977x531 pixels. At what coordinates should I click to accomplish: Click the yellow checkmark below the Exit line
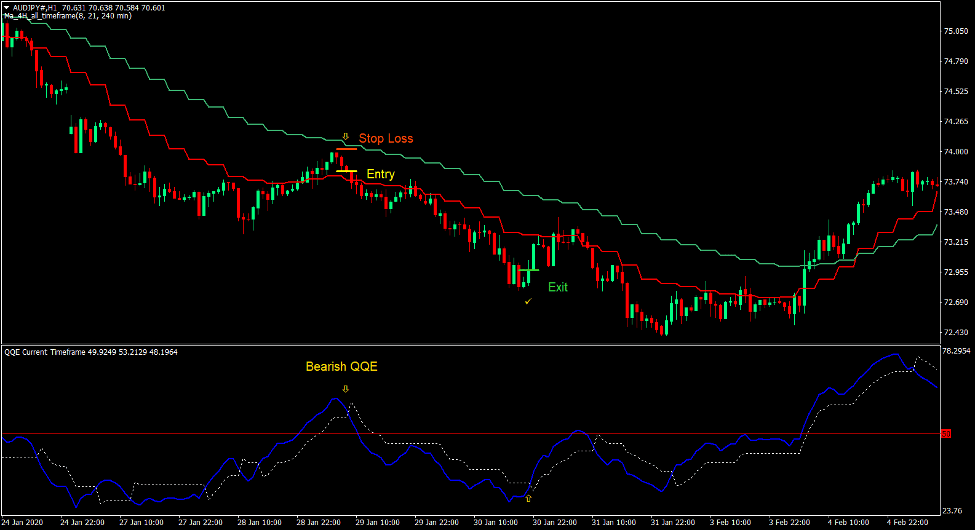528,300
